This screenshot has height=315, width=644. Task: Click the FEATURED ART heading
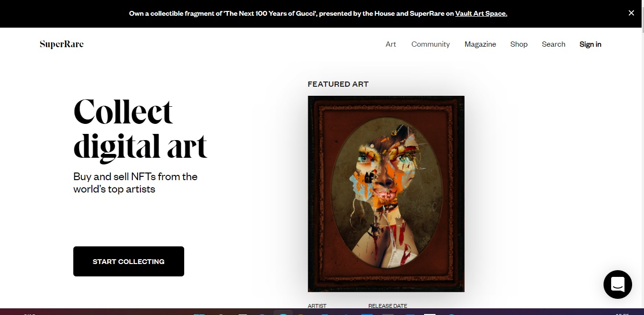(338, 84)
